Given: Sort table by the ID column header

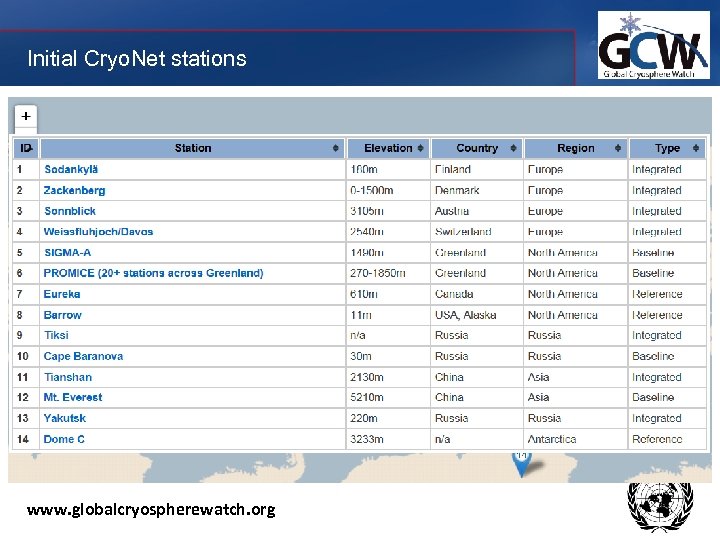Looking at the screenshot, I should click(26, 148).
